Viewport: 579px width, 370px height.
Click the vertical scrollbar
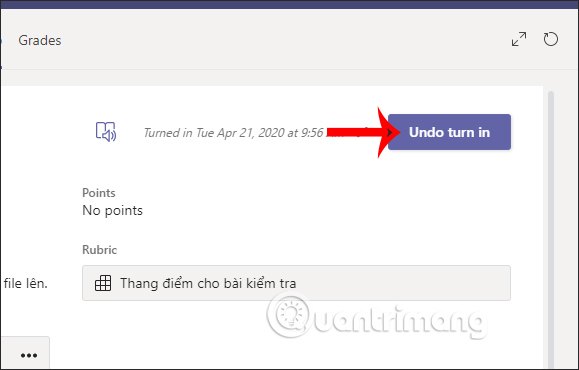tap(551, 229)
